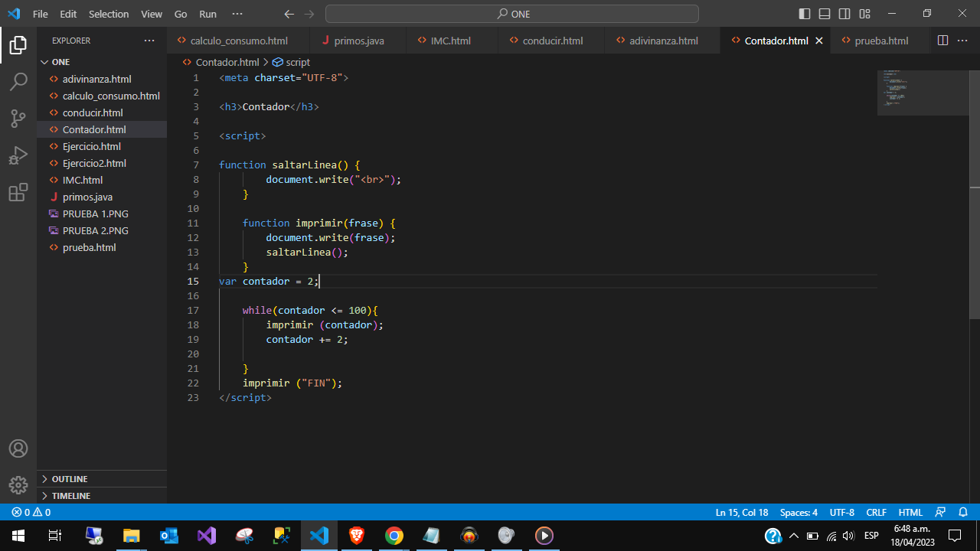Open Google Chrome from the taskbar
Image resolution: width=980 pixels, height=551 pixels.
pos(394,536)
